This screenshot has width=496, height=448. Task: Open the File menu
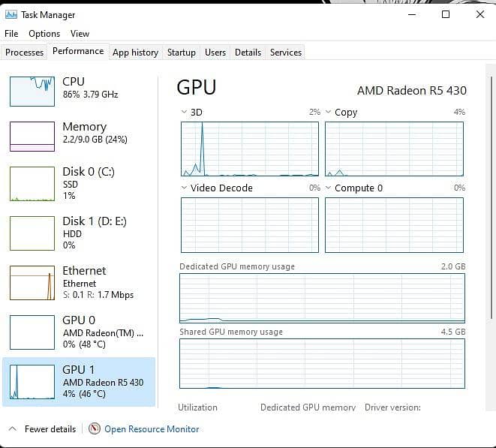[x=11, y=34]
